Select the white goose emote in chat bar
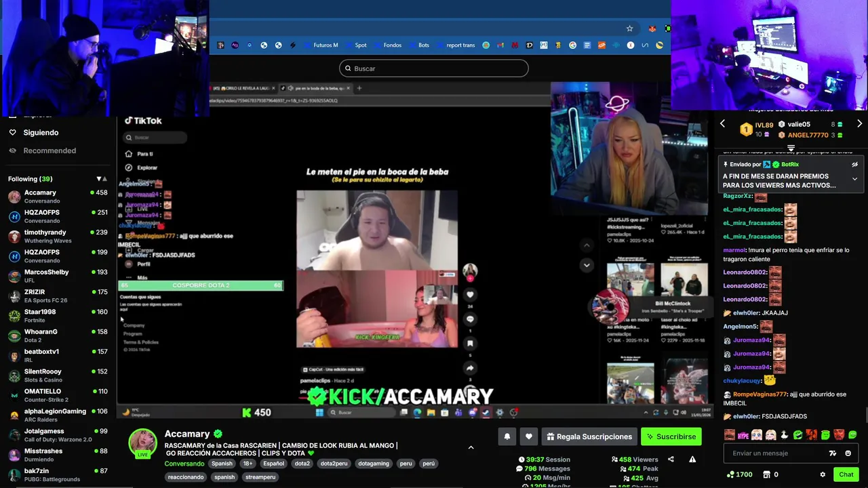Viewport: 868px width, 488px height. (x=784, y=434)
